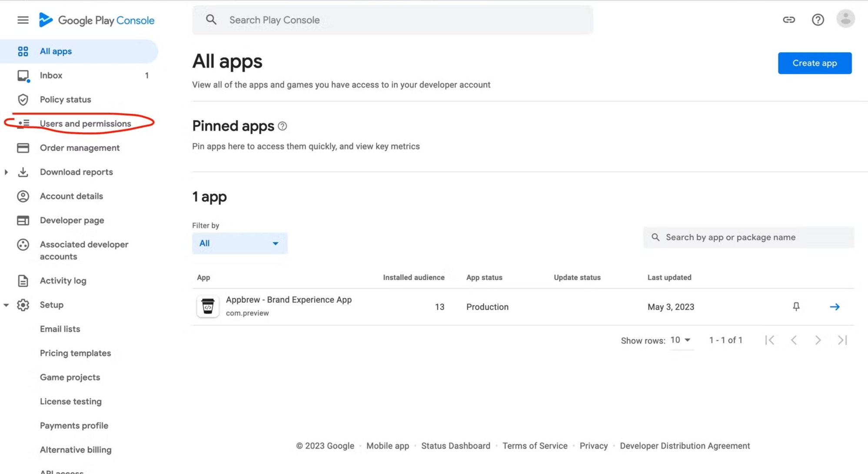Open Developer Distribution Agreement link

tap(685, 446)
